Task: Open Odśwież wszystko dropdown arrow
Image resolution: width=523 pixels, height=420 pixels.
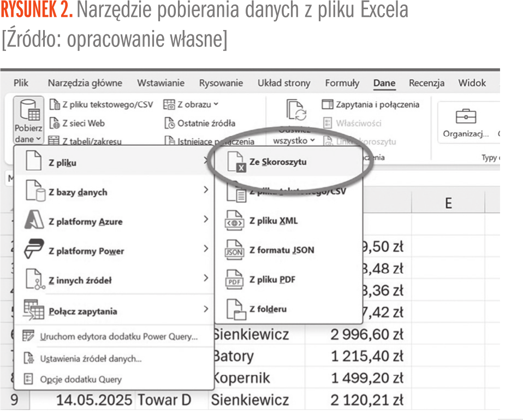Action: coord(312,140)
